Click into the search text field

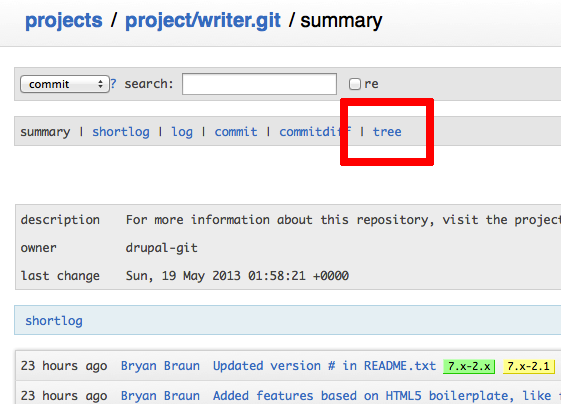(259, 84)
